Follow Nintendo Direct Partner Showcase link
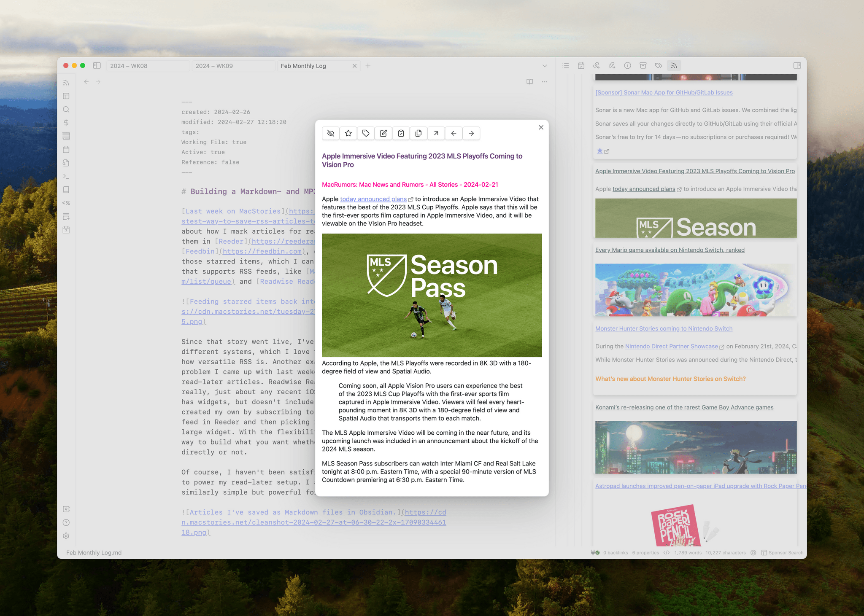This screenshot has width=864, height=616. [671, 347]
